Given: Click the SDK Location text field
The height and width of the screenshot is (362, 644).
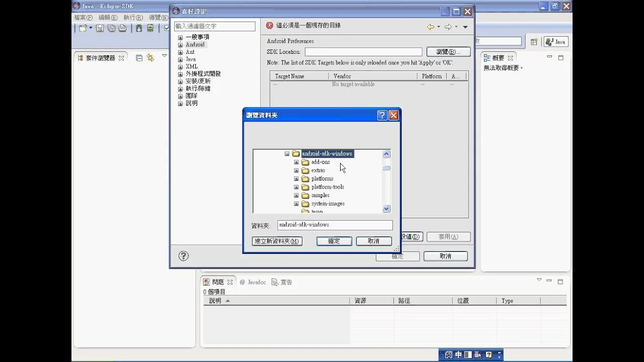Looking at the screenshot, I should click(363, 52).
